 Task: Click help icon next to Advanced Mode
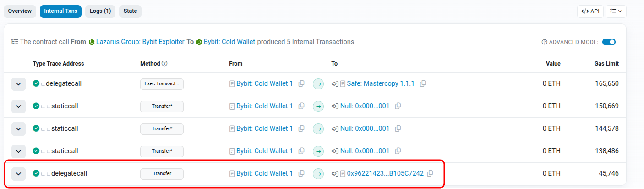click(x=544, y=42)
